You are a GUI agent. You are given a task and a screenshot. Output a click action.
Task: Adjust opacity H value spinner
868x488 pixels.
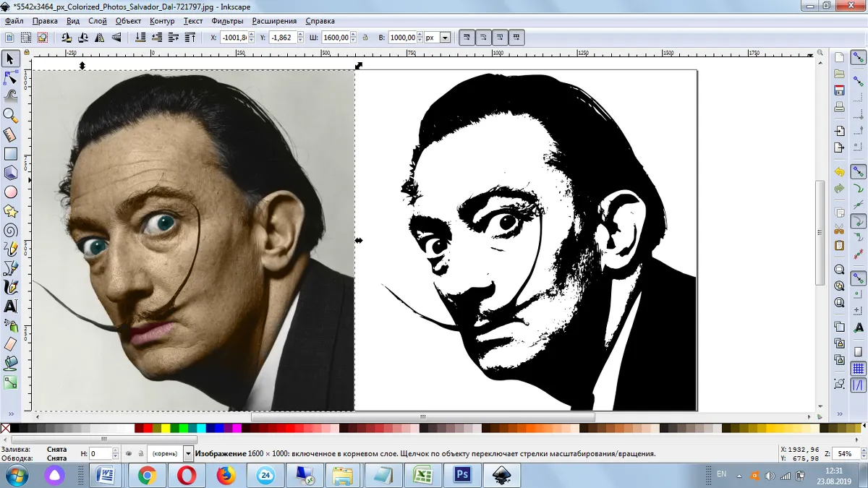116,453
